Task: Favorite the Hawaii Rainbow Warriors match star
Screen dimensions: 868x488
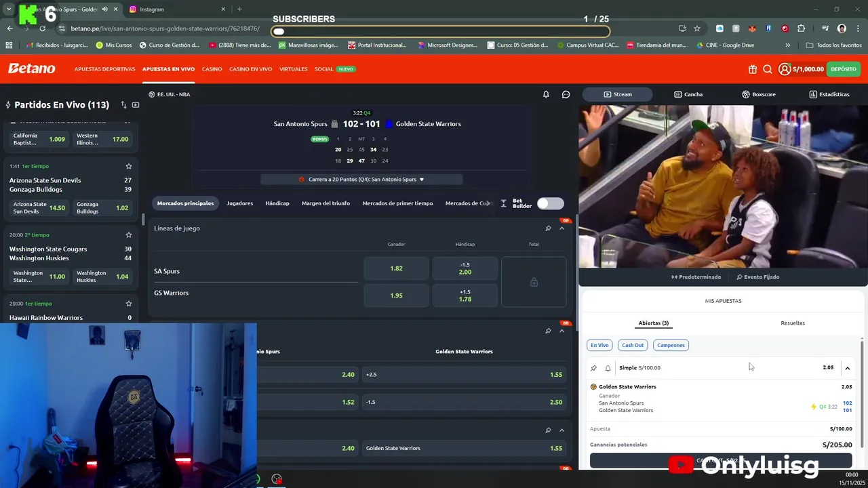Action: [129, 304]
